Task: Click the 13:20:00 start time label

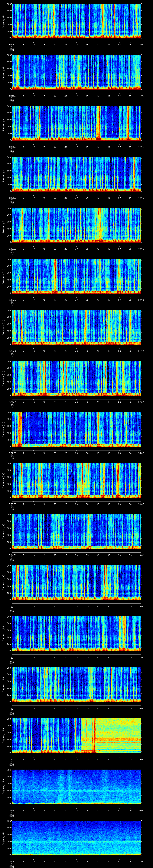Action: [12, 351]
